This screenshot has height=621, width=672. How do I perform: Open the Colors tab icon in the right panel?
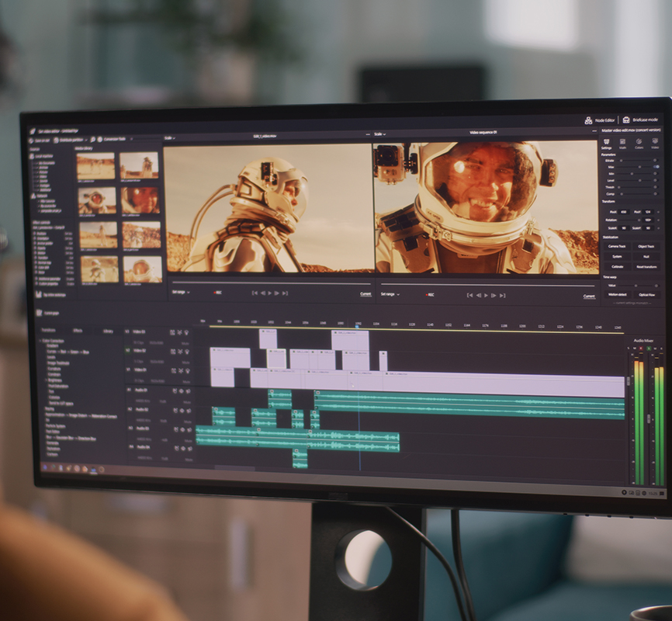(639, 144)
